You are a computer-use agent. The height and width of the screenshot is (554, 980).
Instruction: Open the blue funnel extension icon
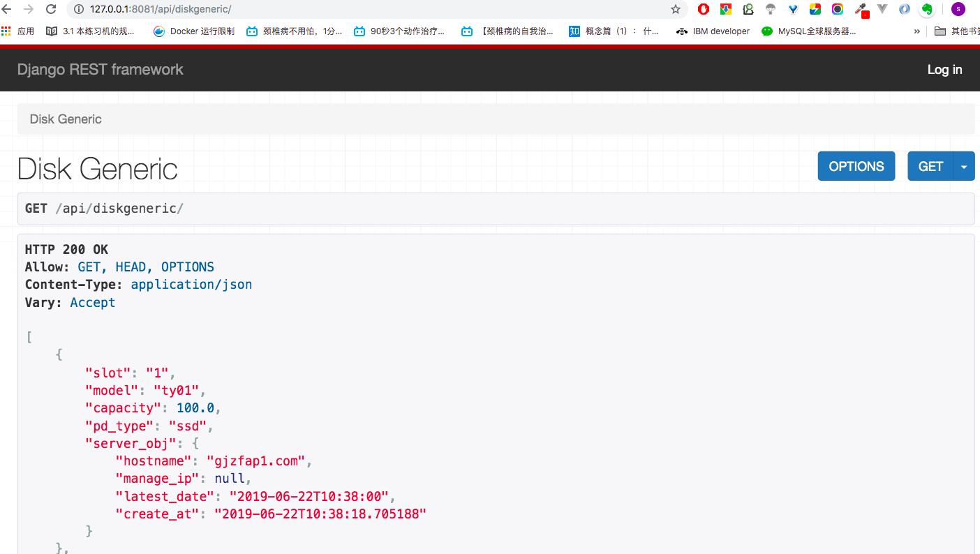[x=793, y=9]
